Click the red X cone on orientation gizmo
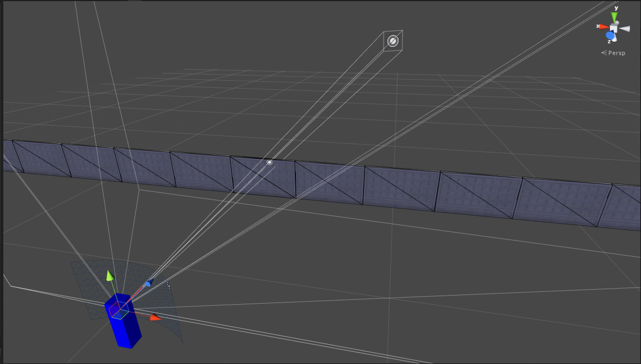Image resolution: width=641 pixels, height=364 pixels. pyautogui.click(x=604, y=27)
